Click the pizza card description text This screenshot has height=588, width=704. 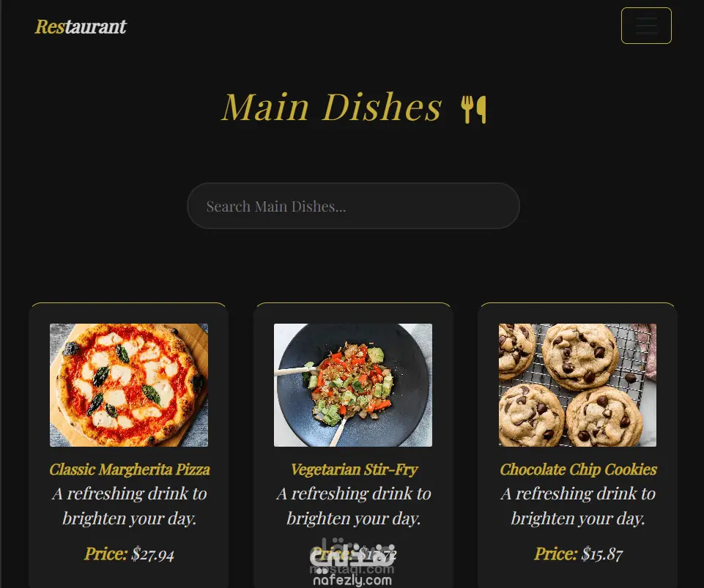coord(130,506)
